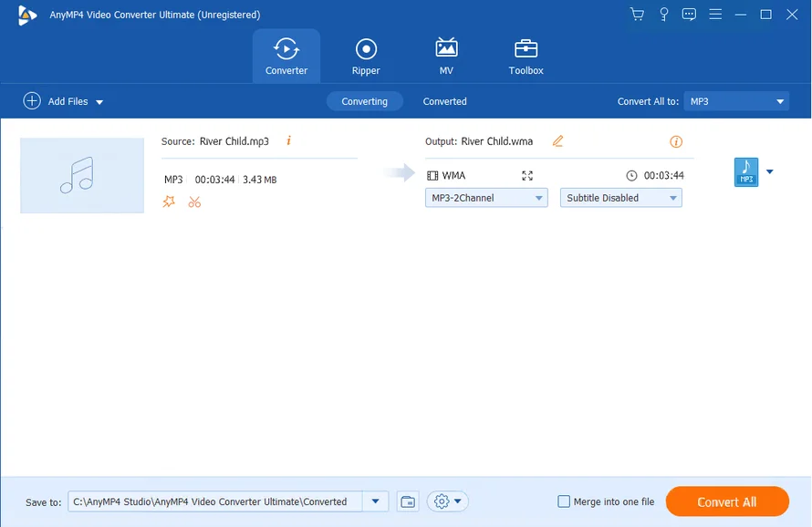Click the Output: River Child.wma text
812x527 pixels.
[478, 141]
